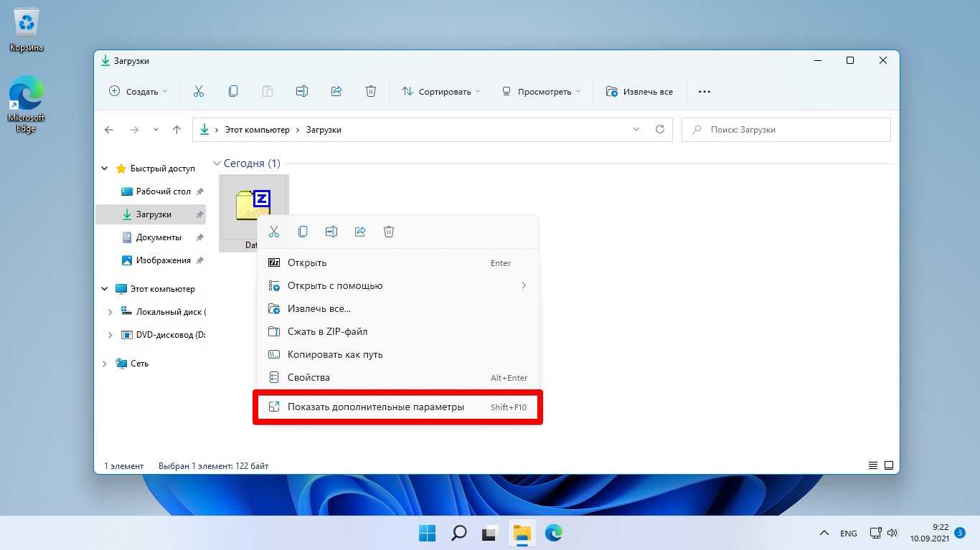This screenshot has width=980, height=550.
Task: Switch to large thumbnails view in the status bar
Action: [889, 465]
